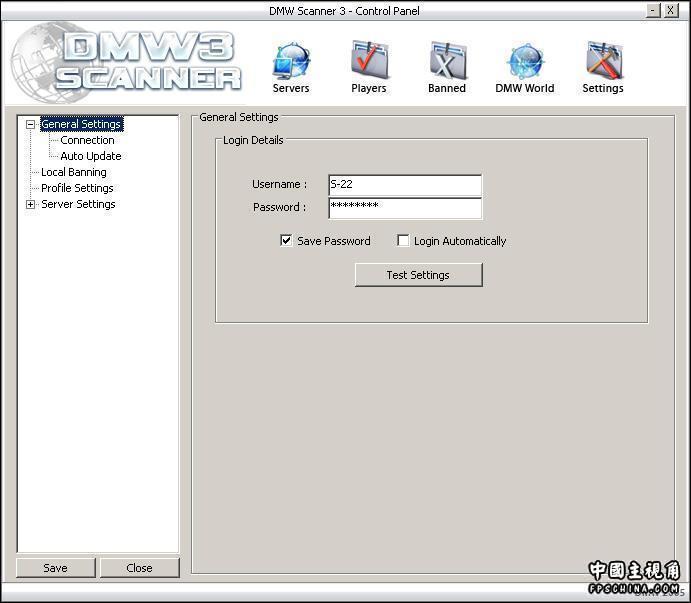Select Local Banning in the tree

pyautogui.click(x=74, y=172)
